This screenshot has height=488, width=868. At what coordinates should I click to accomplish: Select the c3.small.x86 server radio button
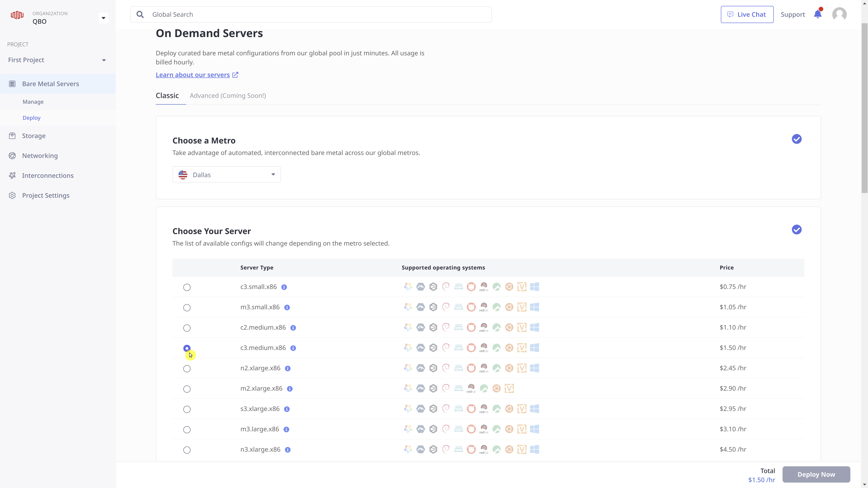(187, 287)
